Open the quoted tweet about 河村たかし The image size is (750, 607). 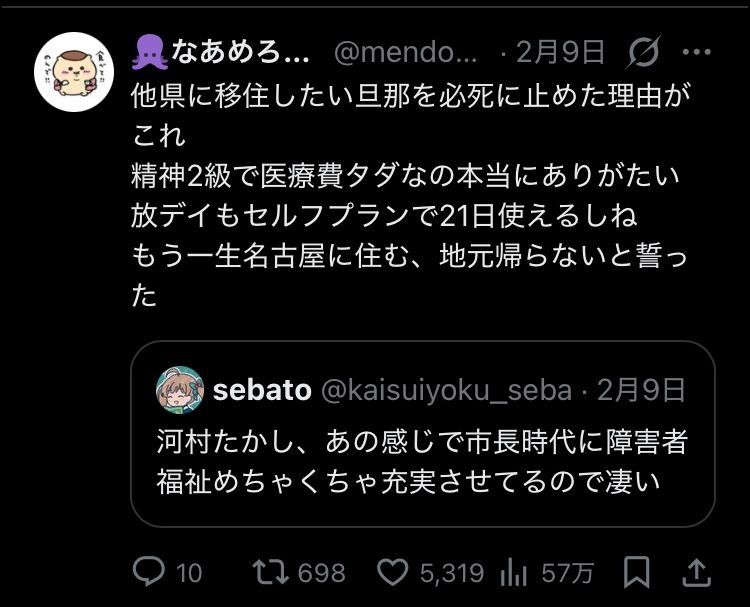pyautogui.click(x=422, y=460)
